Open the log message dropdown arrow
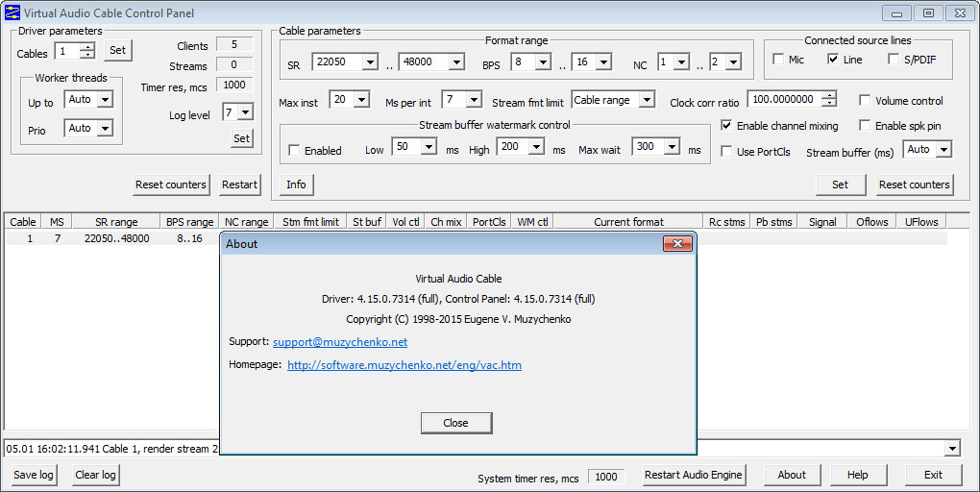The height and width of the screenshot is (492, 980). (x=952, y=448)
